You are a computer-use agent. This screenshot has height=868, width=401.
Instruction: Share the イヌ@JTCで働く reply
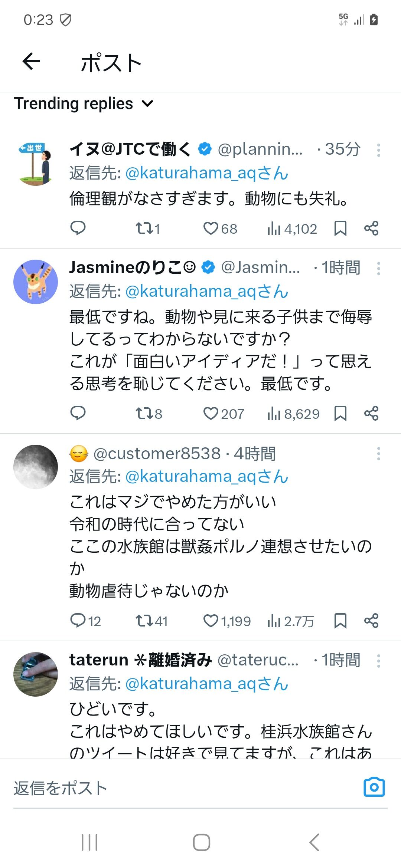[371, 228]
